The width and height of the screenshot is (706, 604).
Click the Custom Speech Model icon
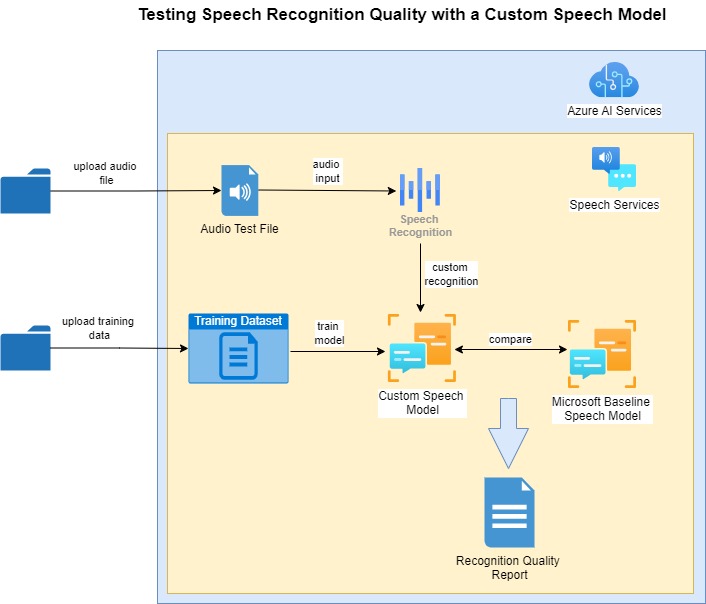click(x=421, y=349)
